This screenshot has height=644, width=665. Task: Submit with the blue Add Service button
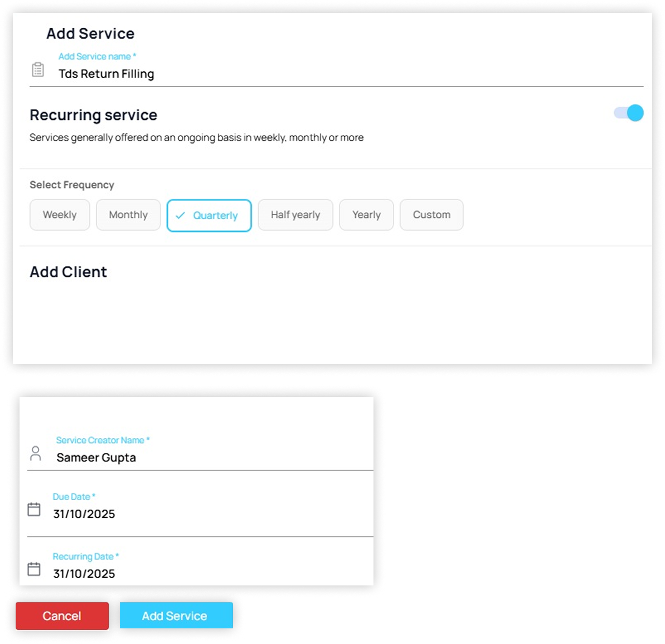176,616
